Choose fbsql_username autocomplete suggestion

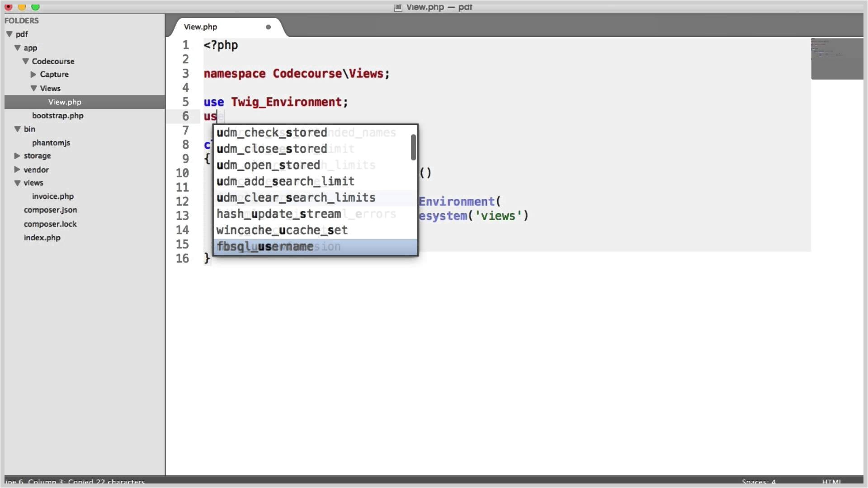(315, 247)
